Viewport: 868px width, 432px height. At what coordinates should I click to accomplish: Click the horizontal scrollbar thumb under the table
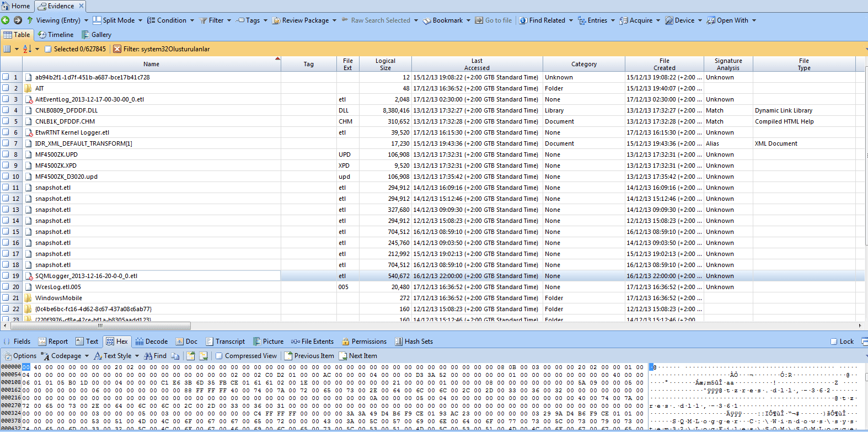[x=100, y=326]
